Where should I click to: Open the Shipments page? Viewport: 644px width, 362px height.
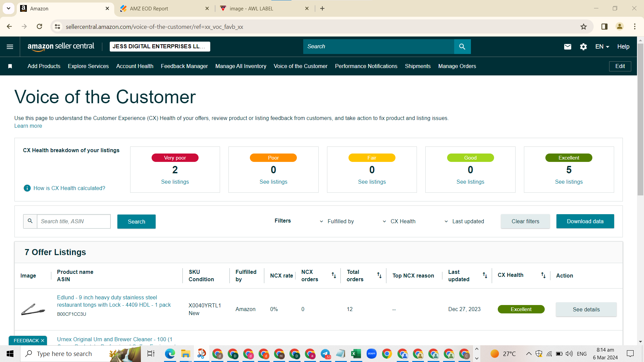[418, 66]
